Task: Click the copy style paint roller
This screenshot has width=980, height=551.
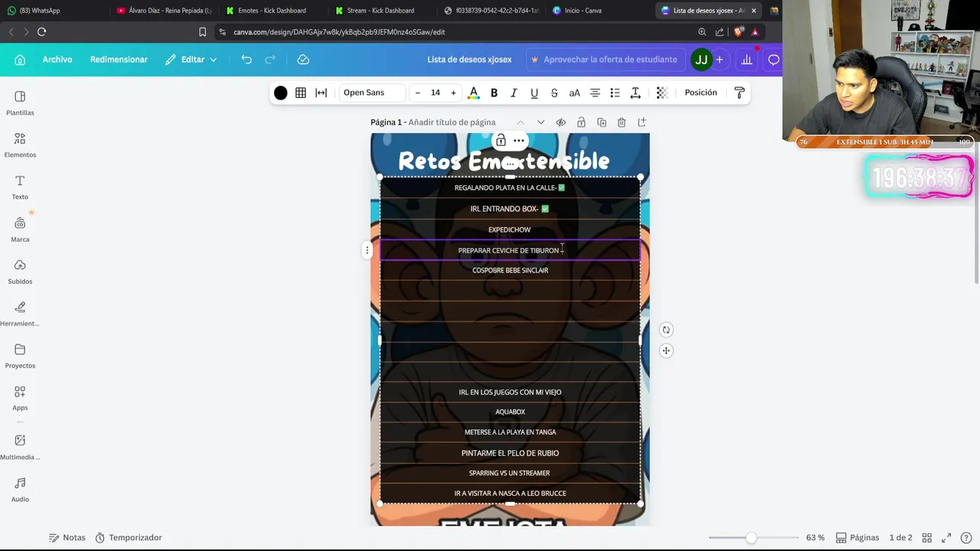Action: click(740, 93)
